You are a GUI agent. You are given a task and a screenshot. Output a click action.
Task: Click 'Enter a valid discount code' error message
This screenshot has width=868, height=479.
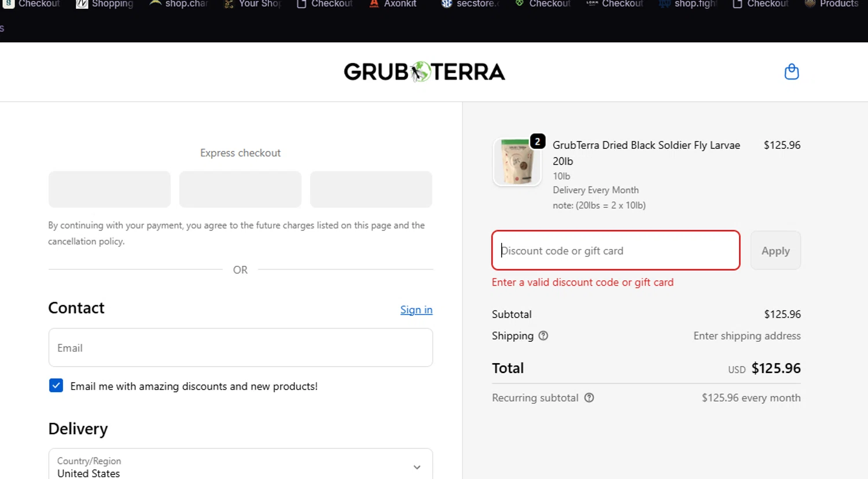[x=583, y=282]
